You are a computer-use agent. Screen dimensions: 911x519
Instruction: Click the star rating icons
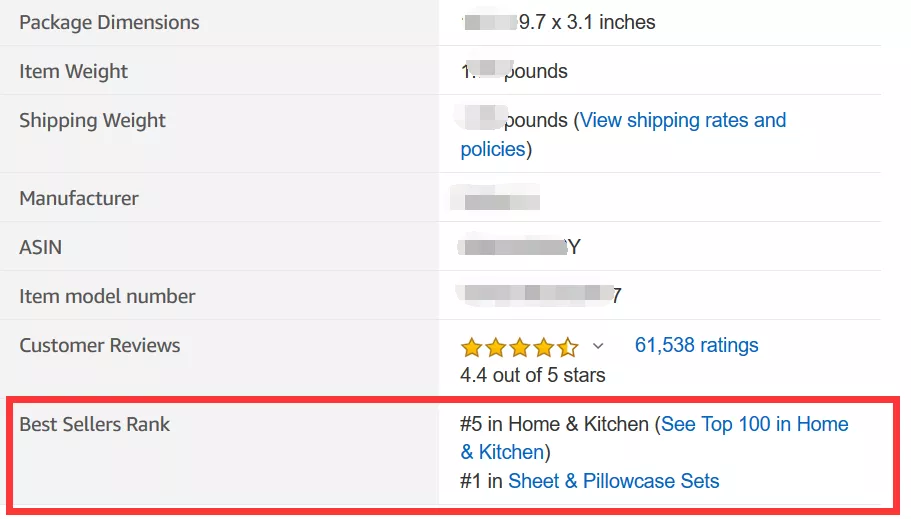(519, 347)
